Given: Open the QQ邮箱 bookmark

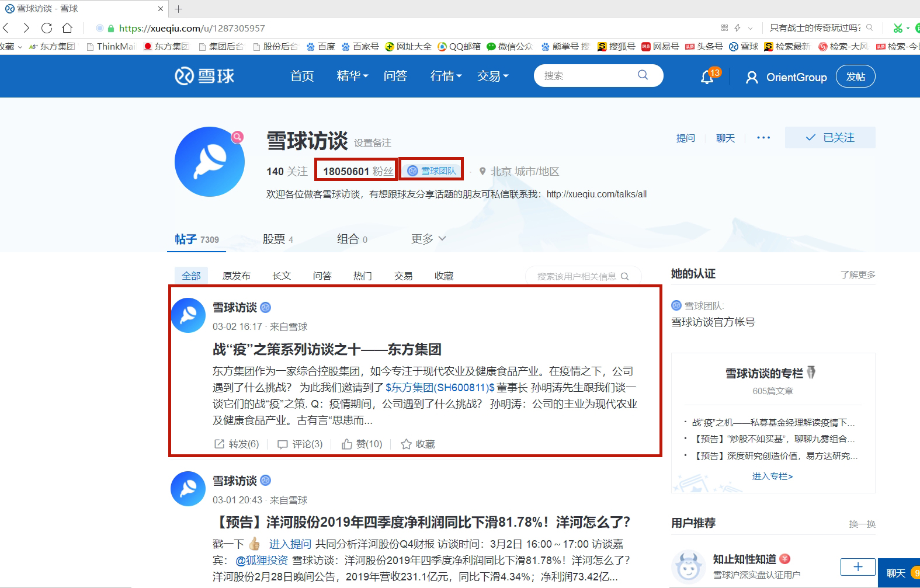Looking at the screenshot, I should coord(459,47).
